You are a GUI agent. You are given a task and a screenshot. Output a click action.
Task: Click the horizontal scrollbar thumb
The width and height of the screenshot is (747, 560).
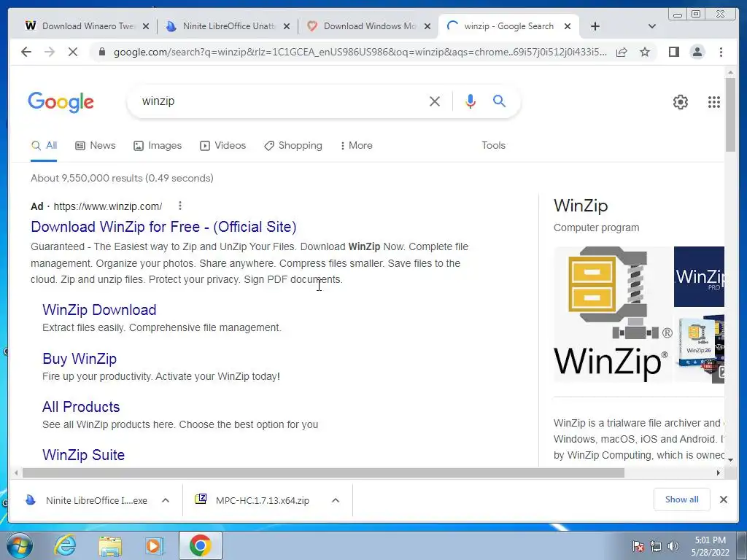pyautogui.click(x=323, y=472)
